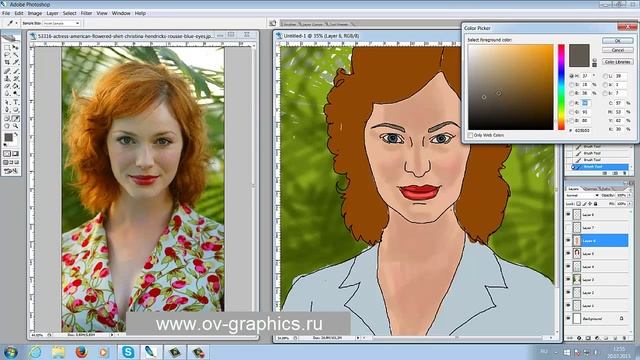Viewport: 640px width, 360px height.
Task: Click inside the large color field
Action: (x=511, y=87)
